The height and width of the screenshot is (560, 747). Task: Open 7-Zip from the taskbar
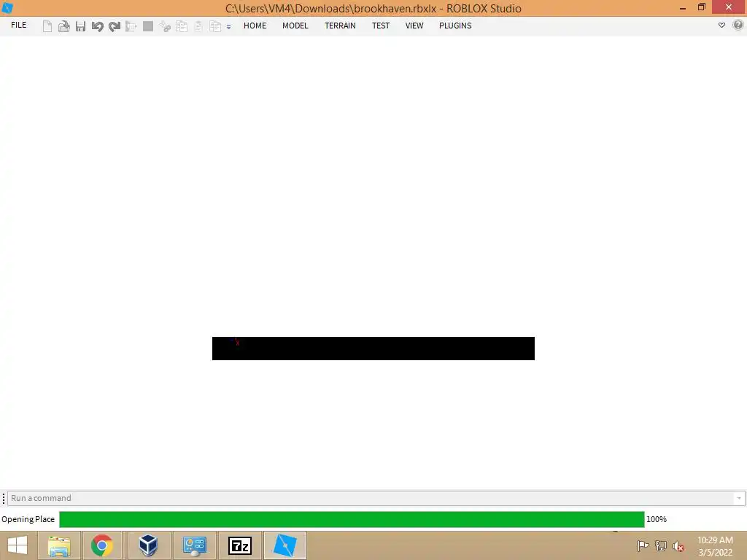[239, 545]
